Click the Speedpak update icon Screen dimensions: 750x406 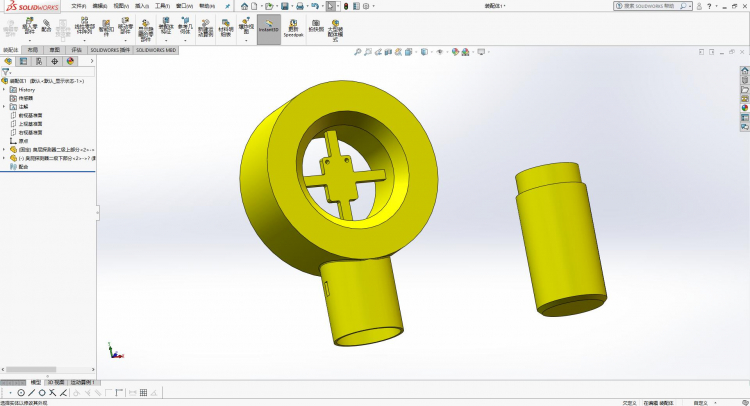[293, 29]
